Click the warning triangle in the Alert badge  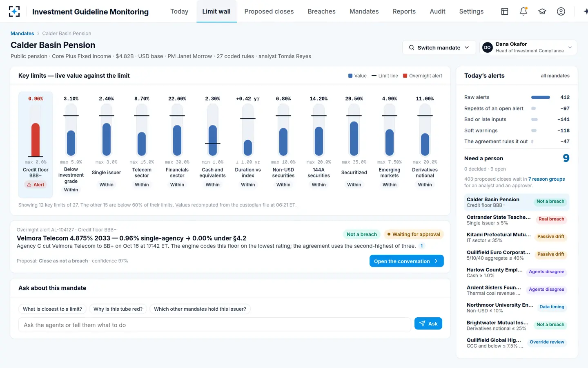[x=29, y=185]
